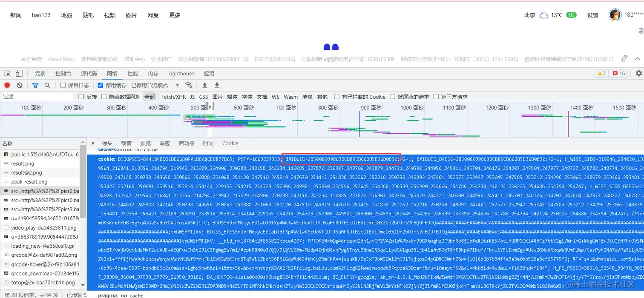Open DevTools settings gear
The height and width of the screenshot is (298, 644).
[638, 73]
